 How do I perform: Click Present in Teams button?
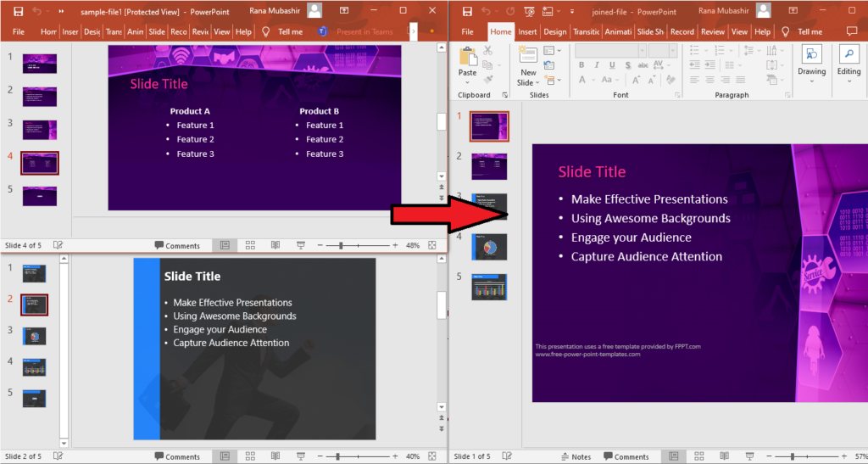click(358, 31)
